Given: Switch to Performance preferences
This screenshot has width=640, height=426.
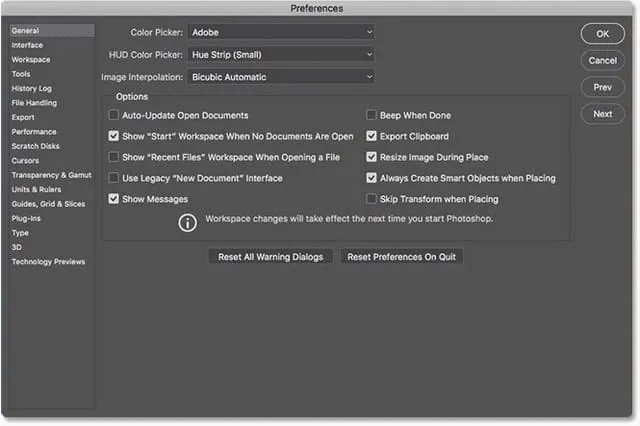Looking at the screenshot, I should point(34,132).
